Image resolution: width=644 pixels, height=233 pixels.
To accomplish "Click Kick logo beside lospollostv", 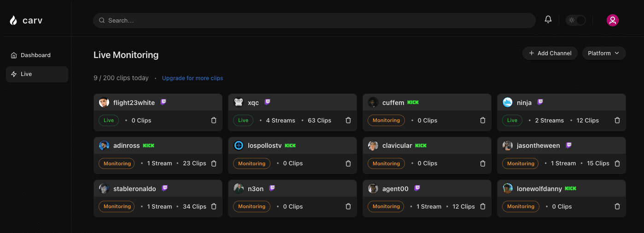I will pyautogui.click(x=290, y=146).
